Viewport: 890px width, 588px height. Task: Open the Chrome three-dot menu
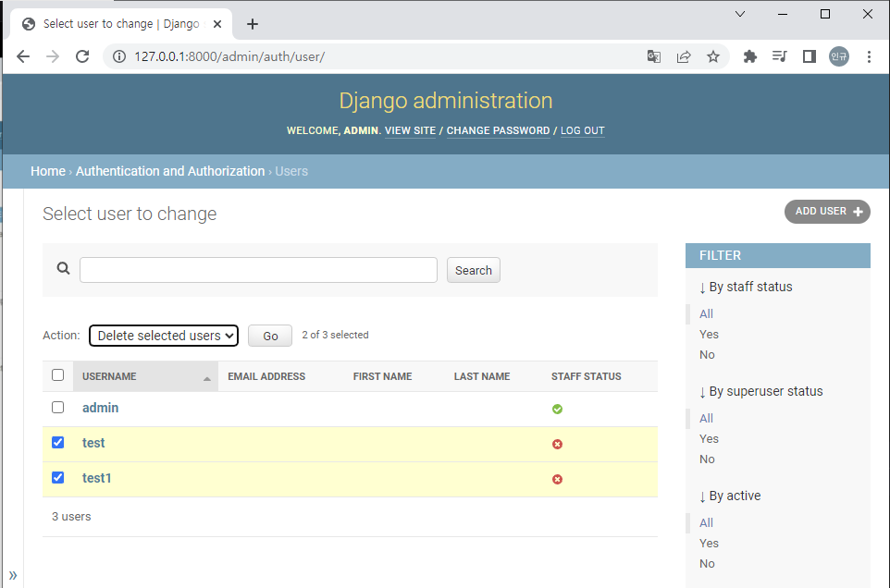[869, 56]
